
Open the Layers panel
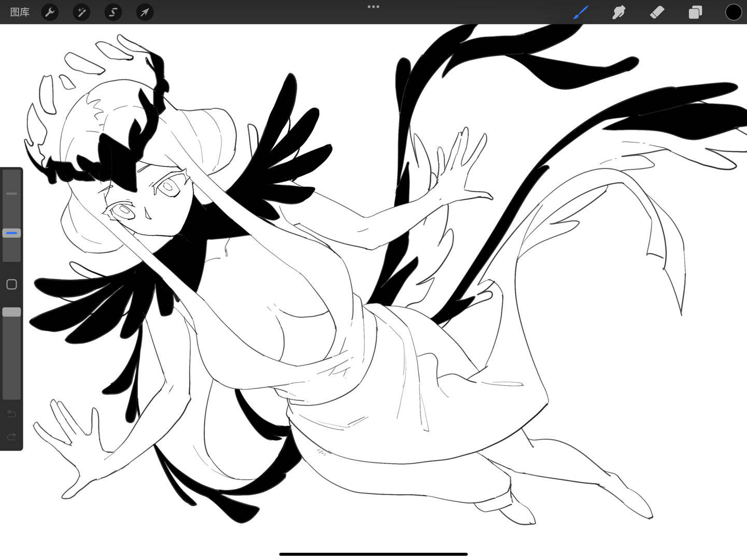(695, 12)
